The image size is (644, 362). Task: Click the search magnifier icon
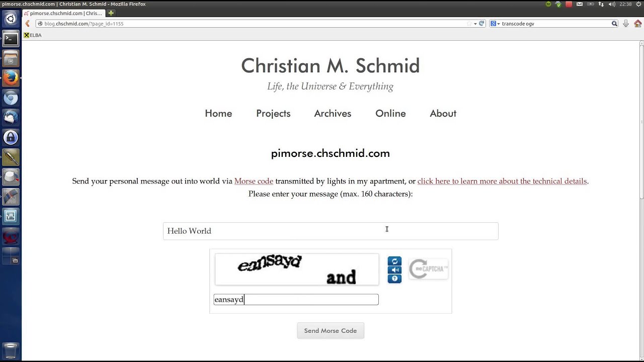pos(614,24)
